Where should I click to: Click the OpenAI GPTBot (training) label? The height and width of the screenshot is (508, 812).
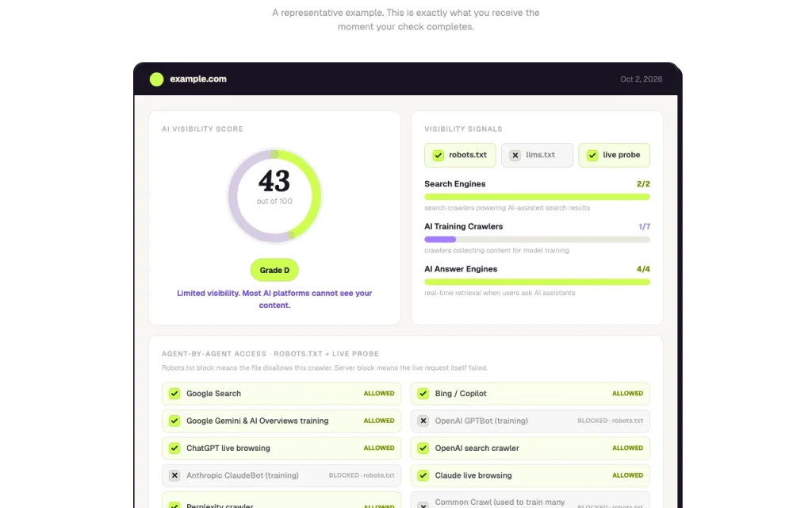pos(481,421)
